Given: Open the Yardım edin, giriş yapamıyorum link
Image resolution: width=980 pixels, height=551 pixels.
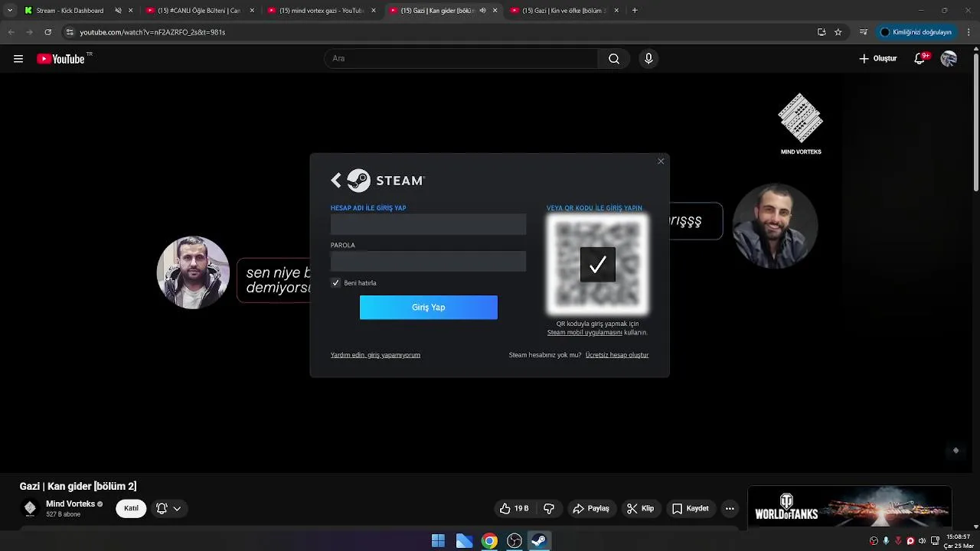Looking at the screenshot, I should tap(375, 355).
